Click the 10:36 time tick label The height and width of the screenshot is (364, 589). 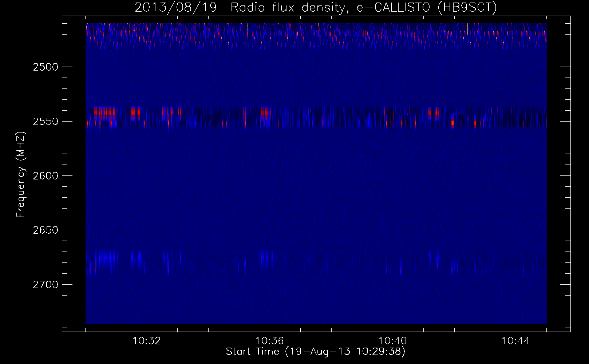point(270,341)
